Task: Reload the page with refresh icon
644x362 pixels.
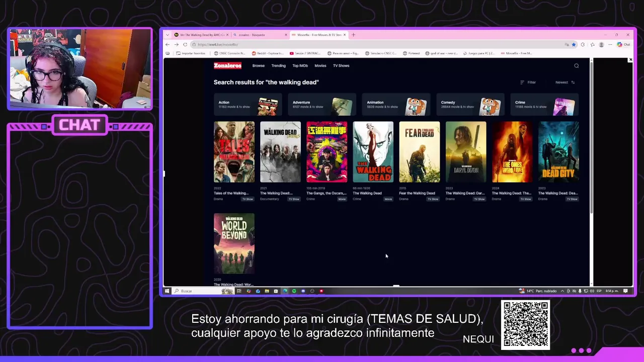Action: point(185,44)
